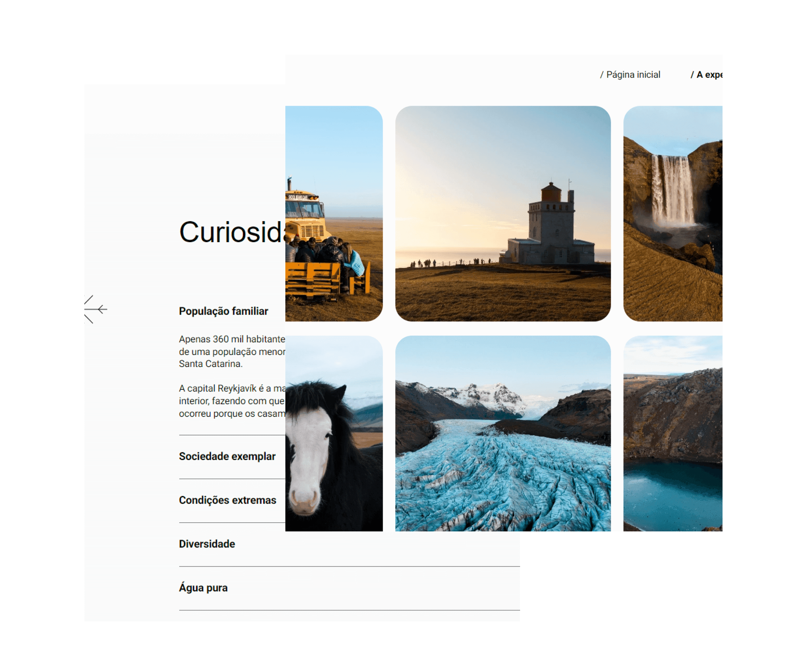Expand the Água pura section
Screen dimensions: 790x672
[203, 588]
